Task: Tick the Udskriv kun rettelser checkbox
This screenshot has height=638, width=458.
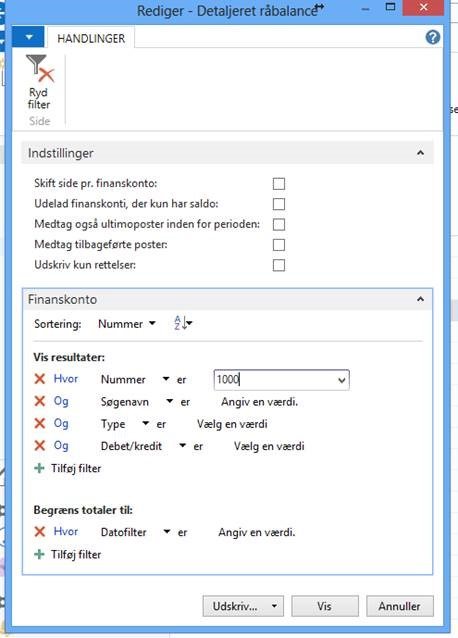Action: (279, 265)
